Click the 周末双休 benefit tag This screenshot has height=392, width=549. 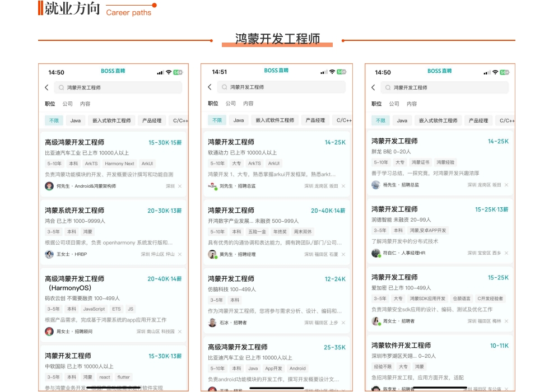coord(303,232)
